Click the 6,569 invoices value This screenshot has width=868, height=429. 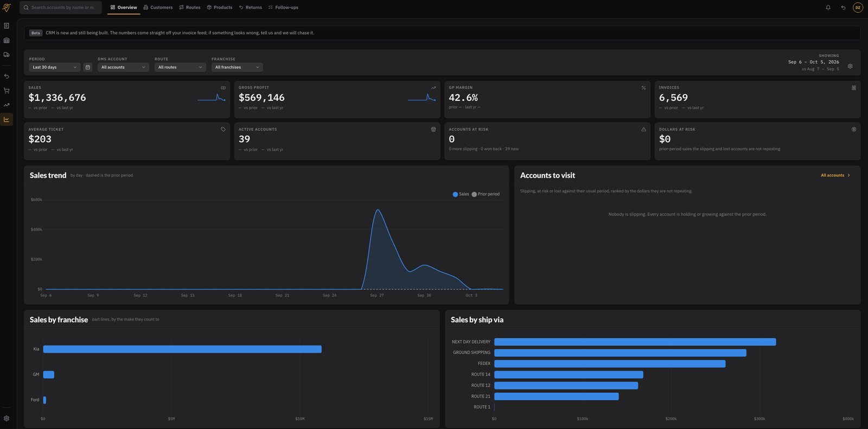click(x=673, y=98)
